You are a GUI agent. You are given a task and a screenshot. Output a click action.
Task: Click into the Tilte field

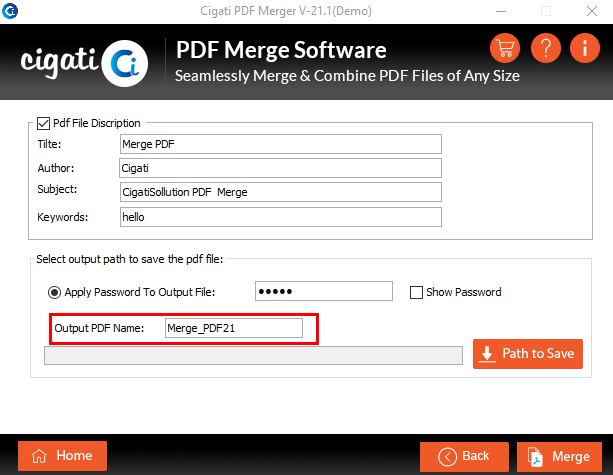click(281, 144)
